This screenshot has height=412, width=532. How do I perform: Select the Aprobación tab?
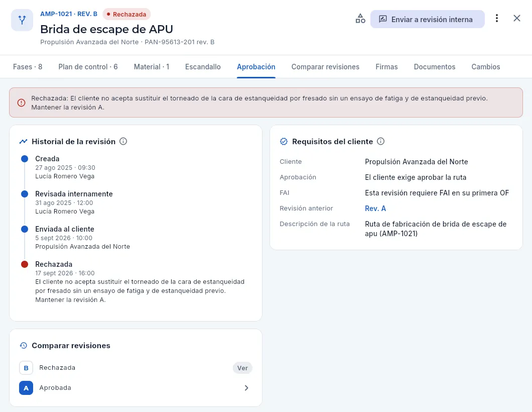256,67
